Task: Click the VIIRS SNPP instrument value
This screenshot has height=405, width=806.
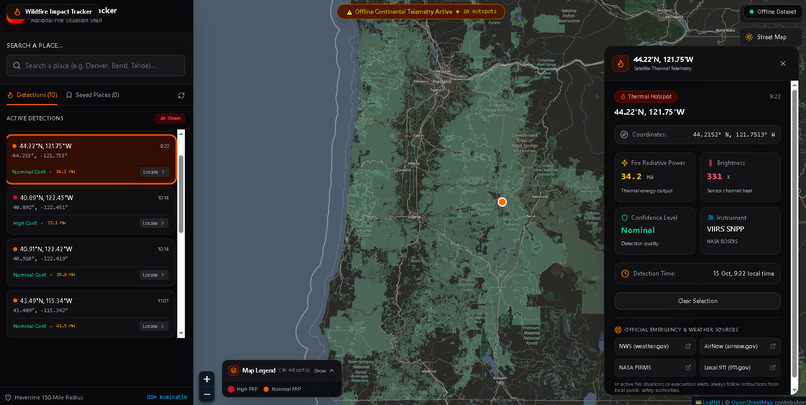Action: click(x=725, y=229)
